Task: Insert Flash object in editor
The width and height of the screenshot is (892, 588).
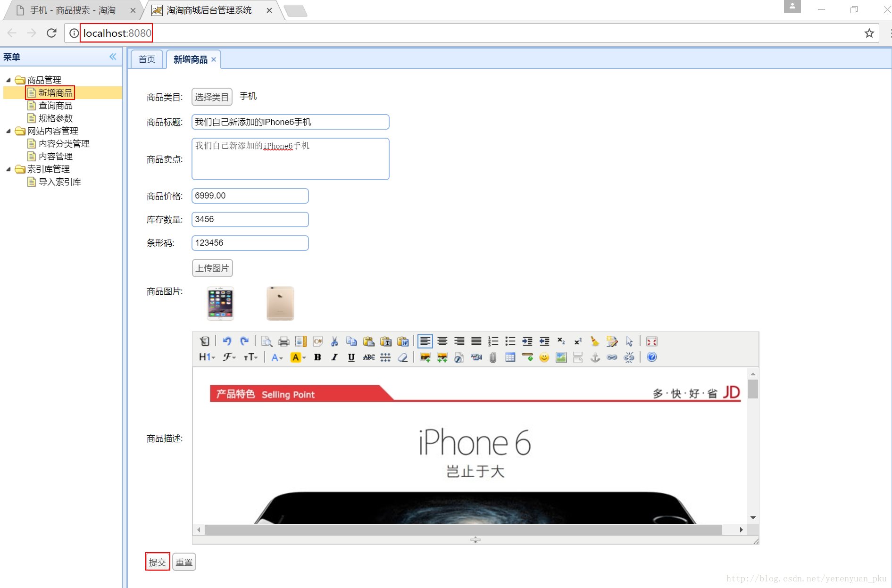Action: pyautogui.click(x=459, y=357)
